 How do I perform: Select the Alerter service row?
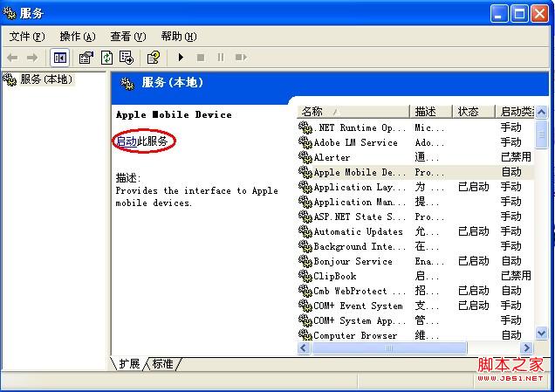coord(415,157)
